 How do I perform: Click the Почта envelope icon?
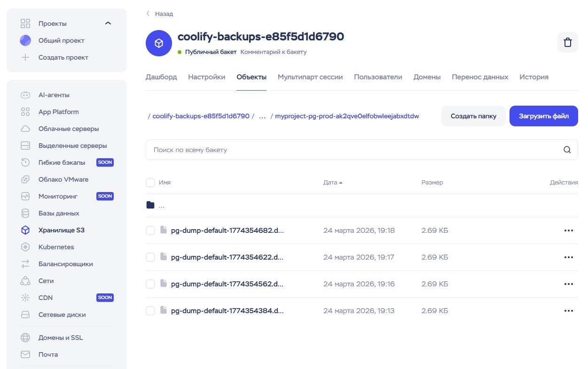pyautogui.click(x=25, y=354)
